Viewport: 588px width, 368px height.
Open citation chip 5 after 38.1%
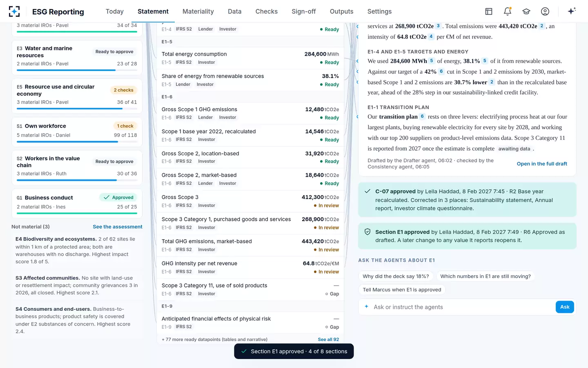(x=485, y=61)
